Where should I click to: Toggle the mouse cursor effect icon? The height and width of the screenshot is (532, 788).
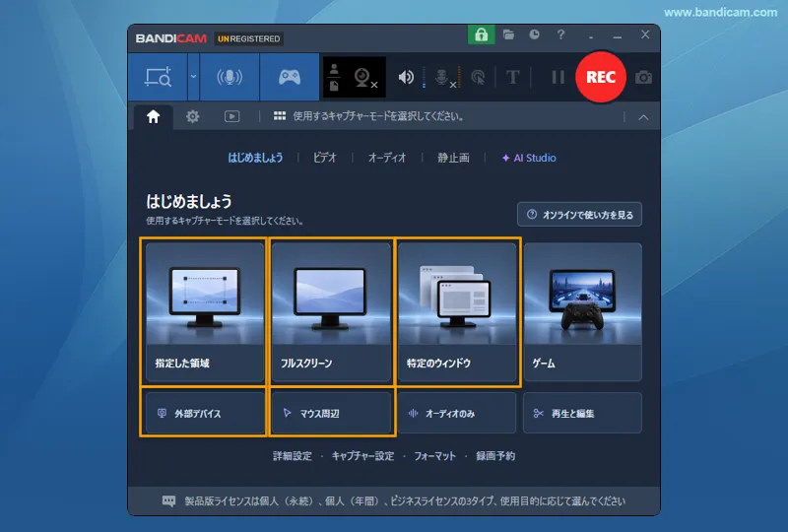[x=478, y=78]
